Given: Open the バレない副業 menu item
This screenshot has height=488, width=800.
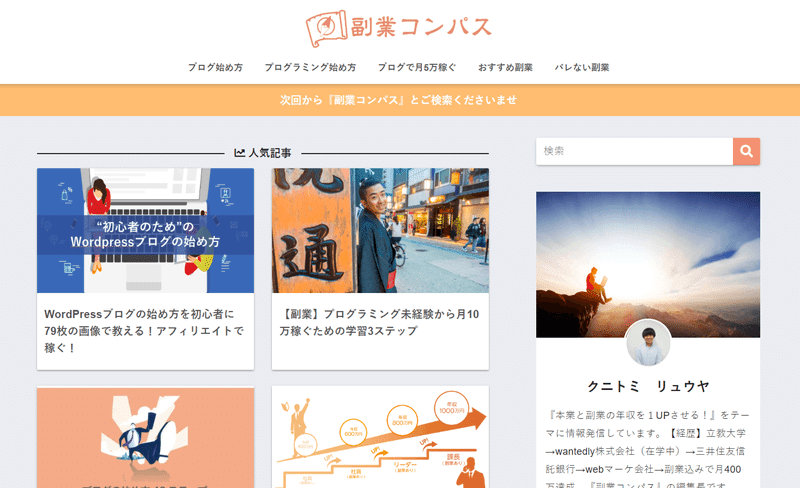Looking at the screenshot, I should (x=582, y=67).
